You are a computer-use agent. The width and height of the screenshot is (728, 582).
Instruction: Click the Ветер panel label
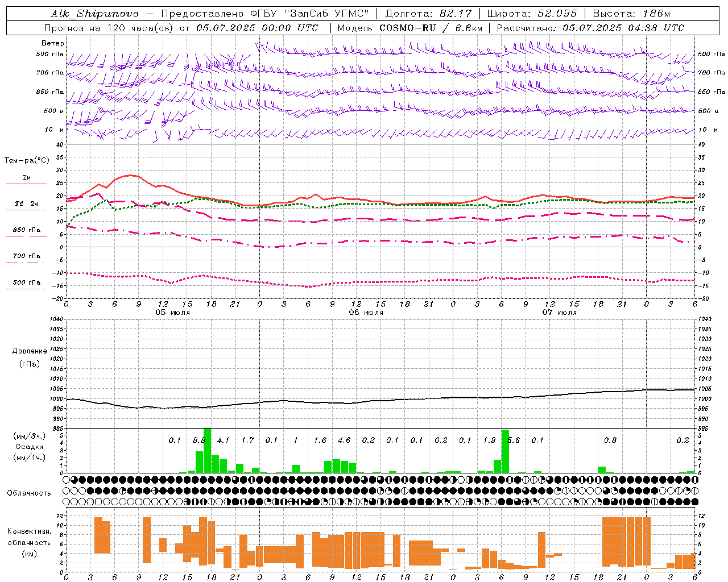pos(53,43)
